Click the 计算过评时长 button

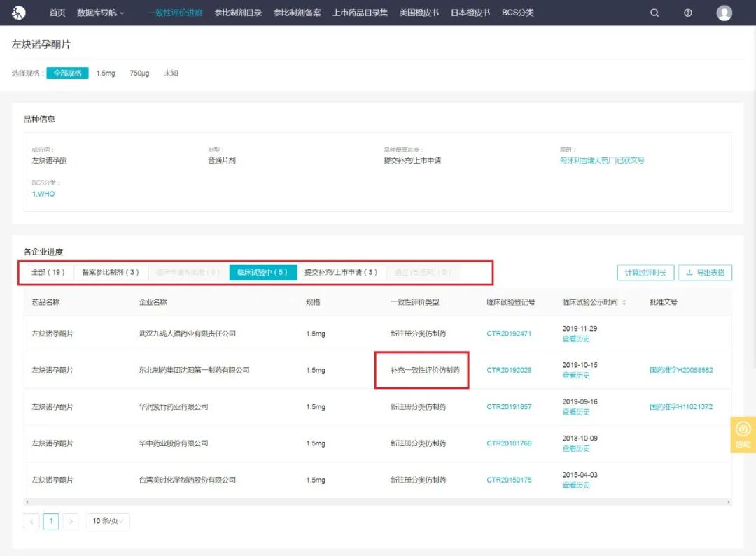point(645,273)
